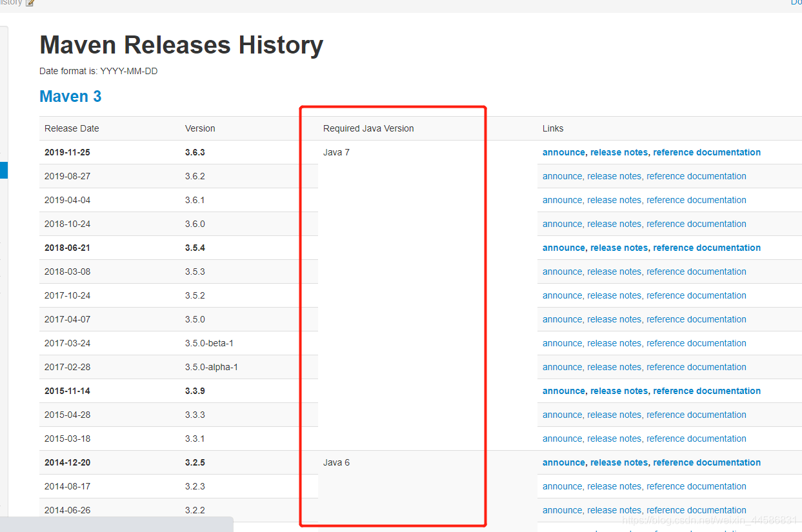Open announce link for version 3.3.1

click(562, 439)
